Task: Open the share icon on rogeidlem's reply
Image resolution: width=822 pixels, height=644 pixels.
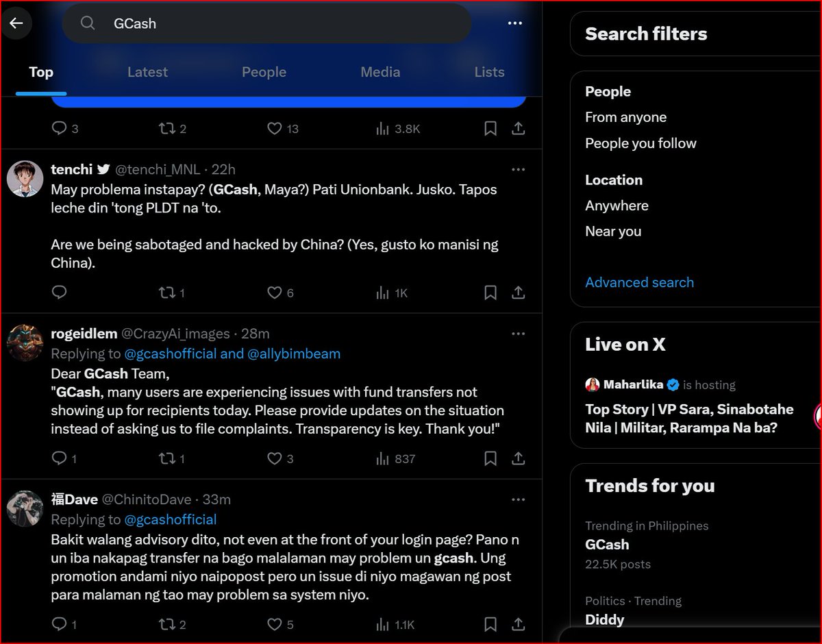Action: pos(518,458)
